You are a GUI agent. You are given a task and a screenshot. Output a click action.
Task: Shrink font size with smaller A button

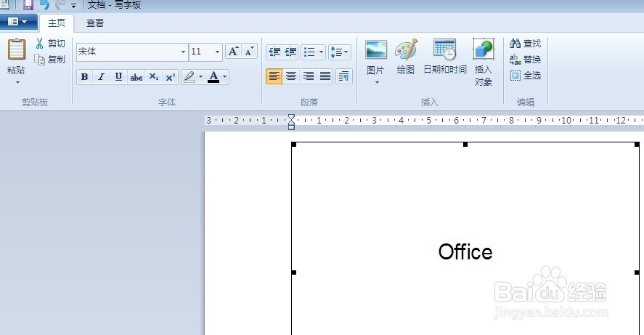click(249, 52)
